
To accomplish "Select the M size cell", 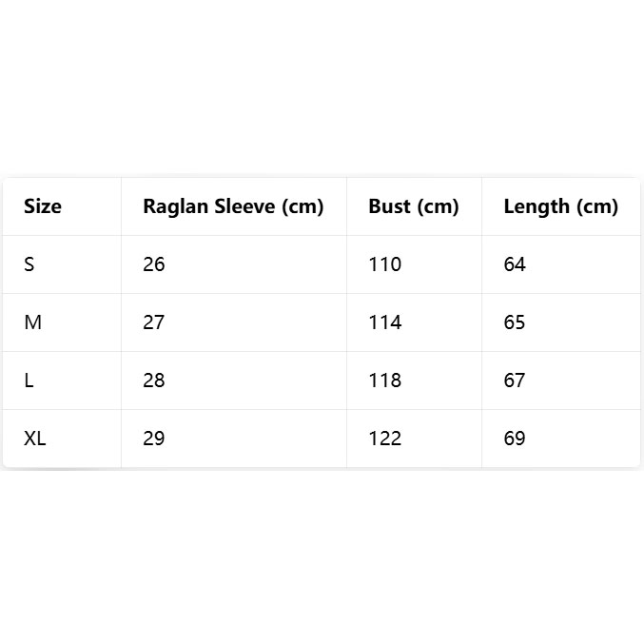I will click(33, 322).
